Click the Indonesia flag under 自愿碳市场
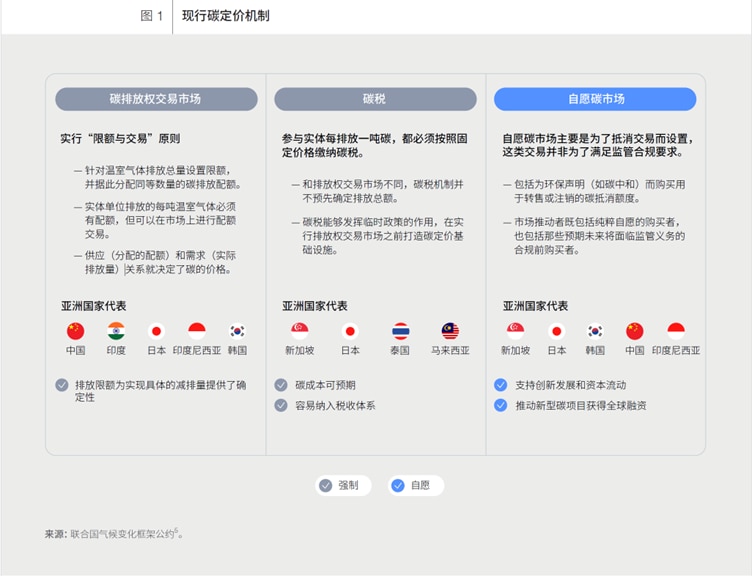This screenshot has width=752, height=576. 676,331
